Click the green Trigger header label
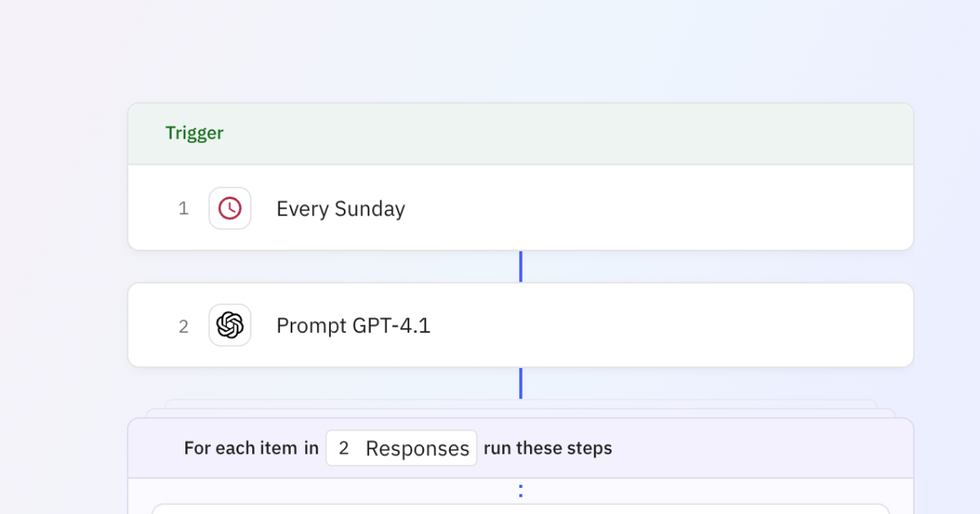 [194, 132]
